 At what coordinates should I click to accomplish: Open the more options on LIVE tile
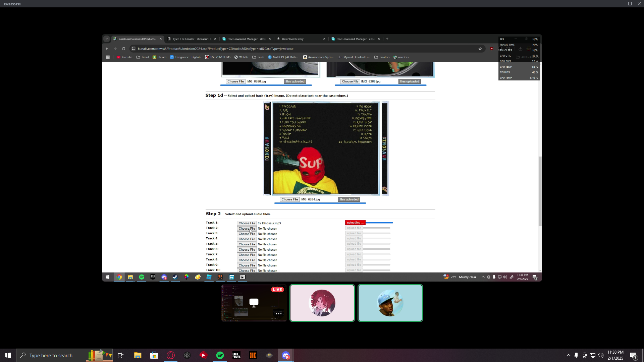(x=278, y=314)
